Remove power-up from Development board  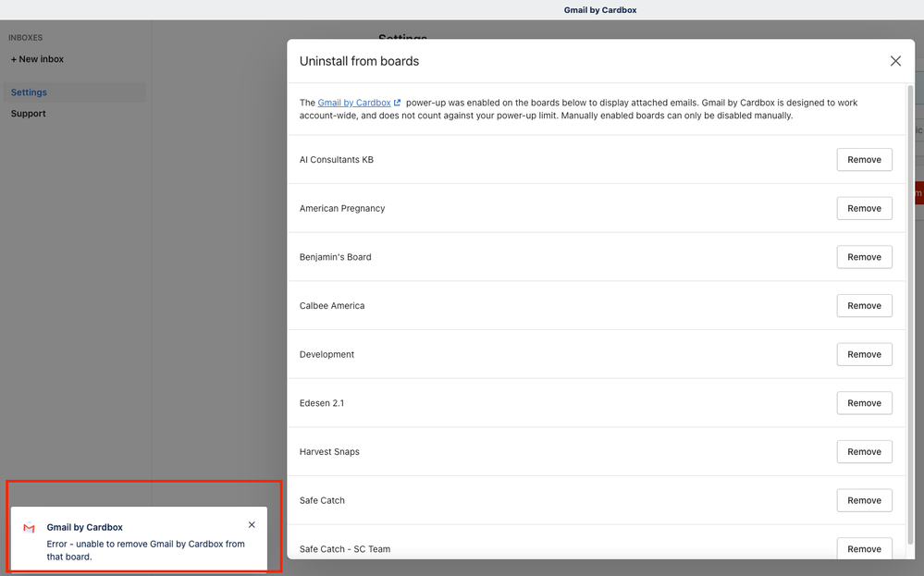[x=864, y=354]
